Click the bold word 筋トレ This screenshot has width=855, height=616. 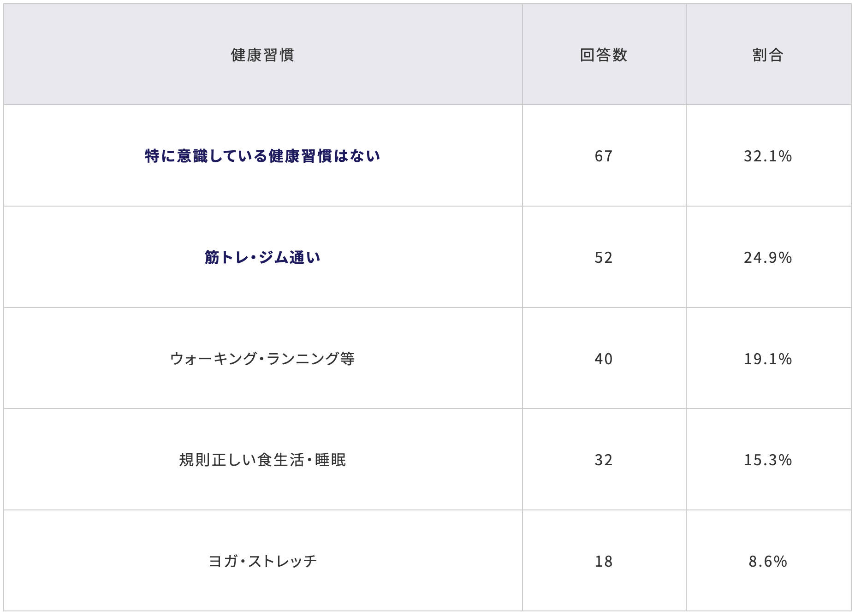point(226,257)
